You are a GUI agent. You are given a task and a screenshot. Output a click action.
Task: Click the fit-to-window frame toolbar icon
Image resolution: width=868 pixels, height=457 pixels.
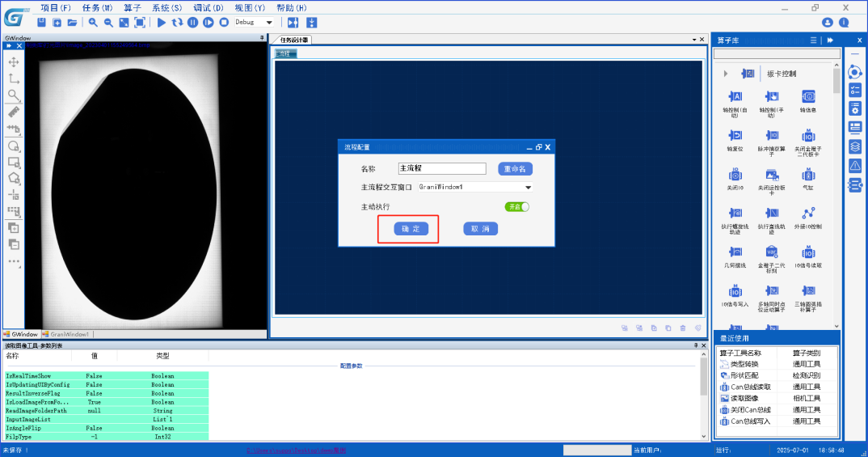(140, 22)
